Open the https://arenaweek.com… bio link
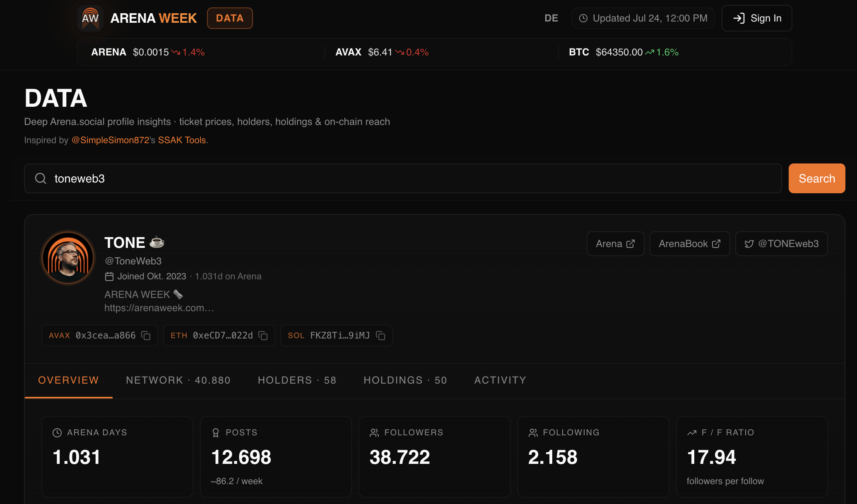This screenshot has width=857, height=504. coord(159,308)
